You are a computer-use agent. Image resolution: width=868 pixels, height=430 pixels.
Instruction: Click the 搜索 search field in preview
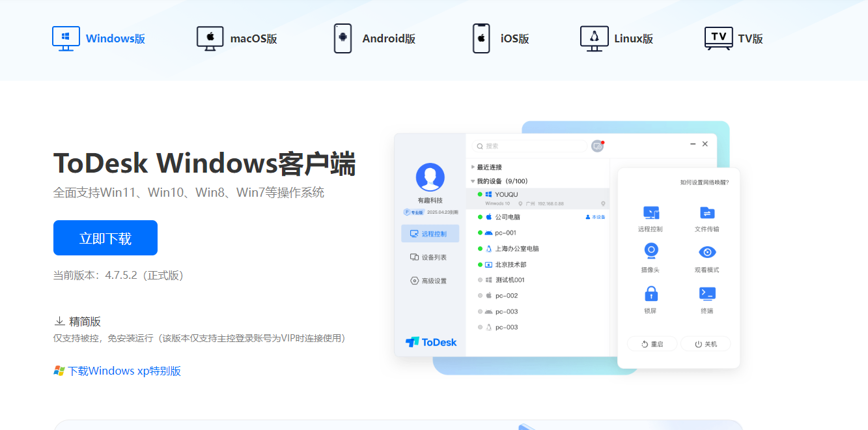tap(529, 146)
